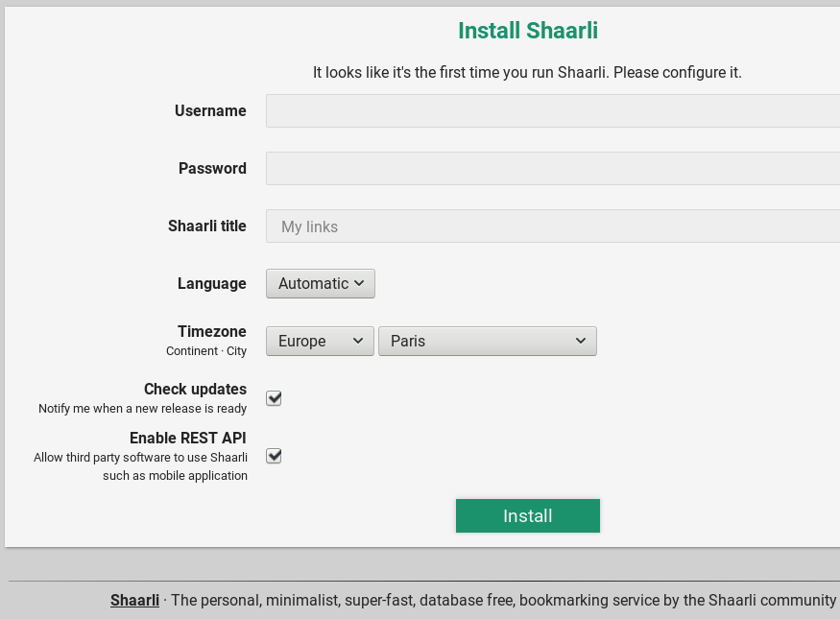Visit the underlined Shaarli community link
This screenshot has width=840, height=619.
point(134,600)
